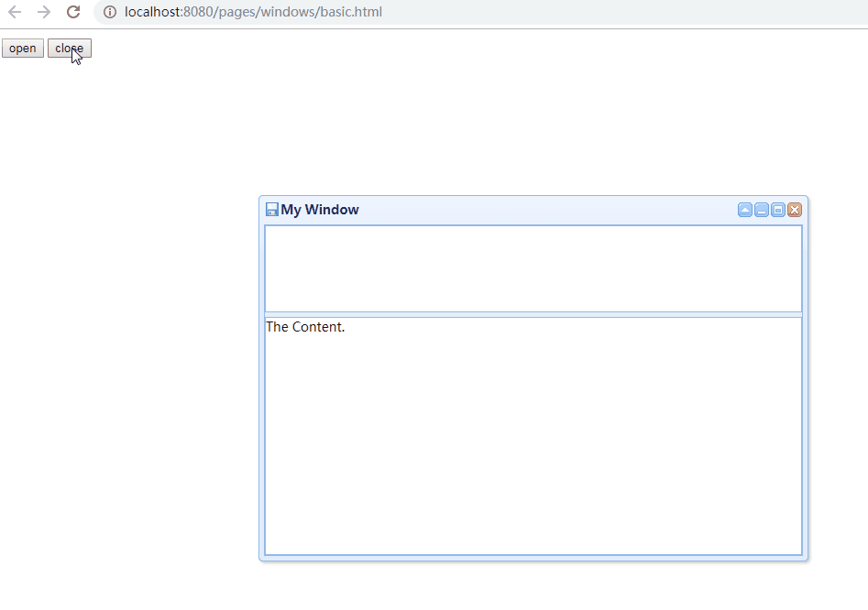Click the disk save icon on My Window

coord(271,209)
